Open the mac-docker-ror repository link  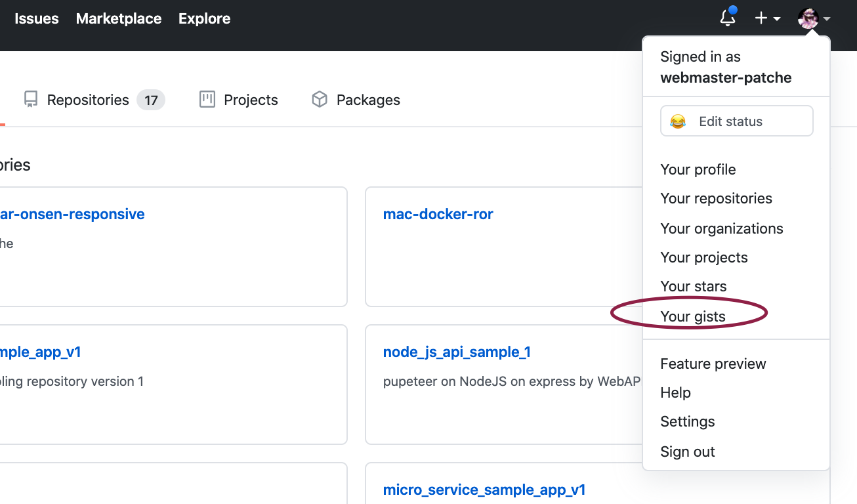[438, 214]
